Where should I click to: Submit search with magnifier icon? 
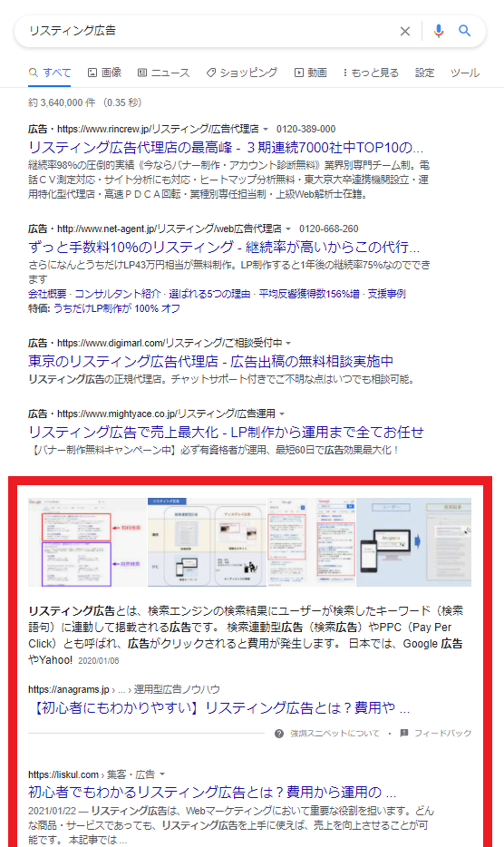[x=464, y=31]
